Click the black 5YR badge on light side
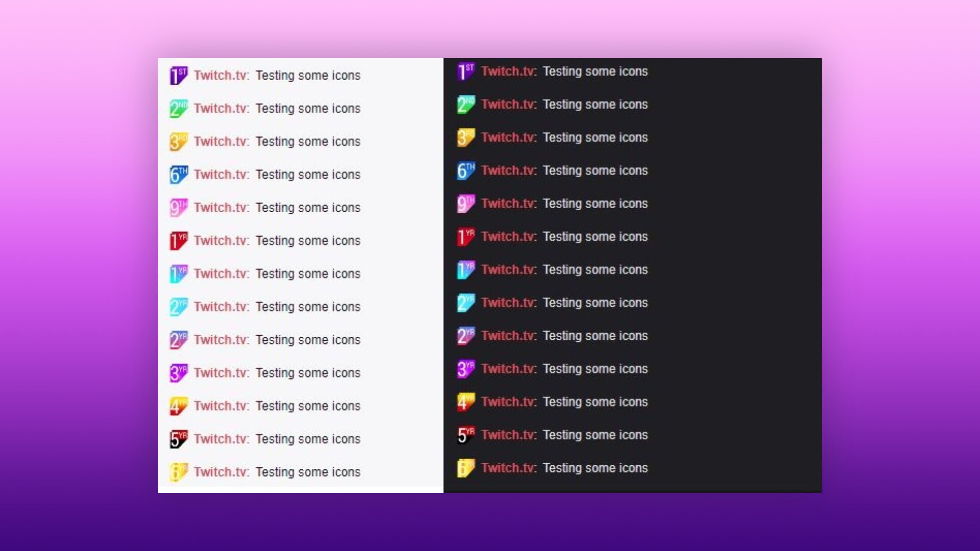980x551 pixels. [x=179, y=439]
